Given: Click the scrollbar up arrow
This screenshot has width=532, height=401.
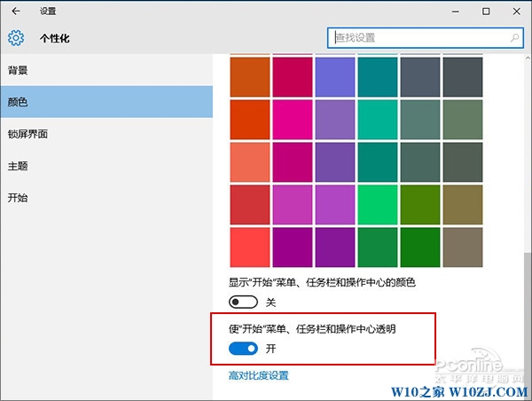Looking at the screenshot, I should click(528, 58).
